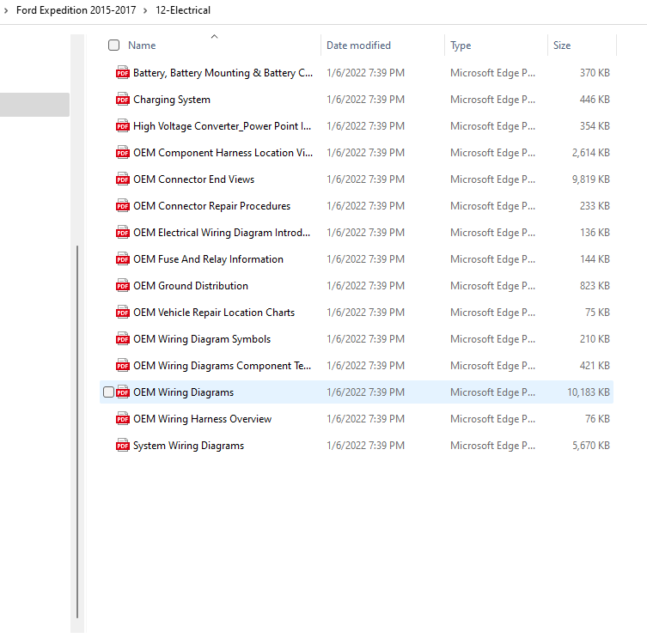Click the Type column header

[461, 46]
